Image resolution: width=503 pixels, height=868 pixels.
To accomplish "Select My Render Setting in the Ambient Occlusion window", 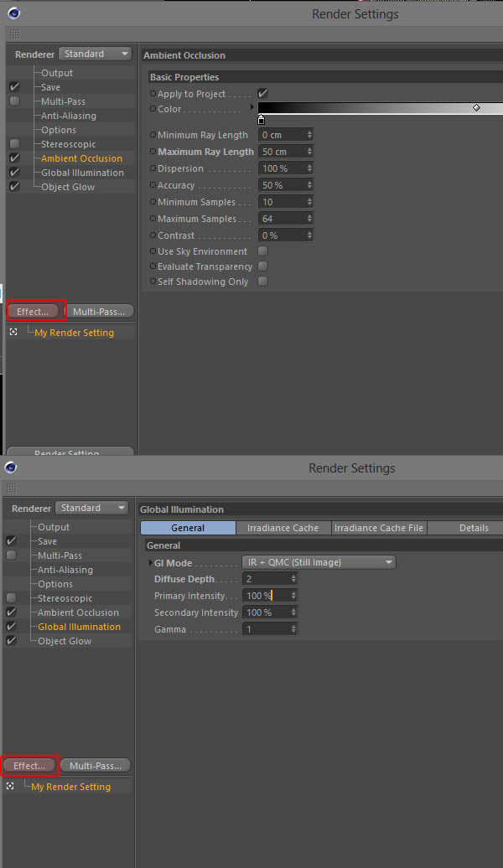I will coord(75,333).
